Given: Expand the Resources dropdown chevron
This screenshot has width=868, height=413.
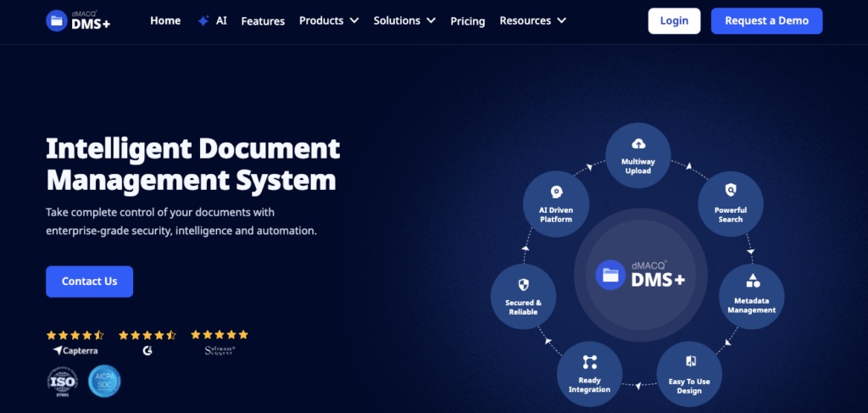Looking at the screenshot, I should click(x=561, y=20).
